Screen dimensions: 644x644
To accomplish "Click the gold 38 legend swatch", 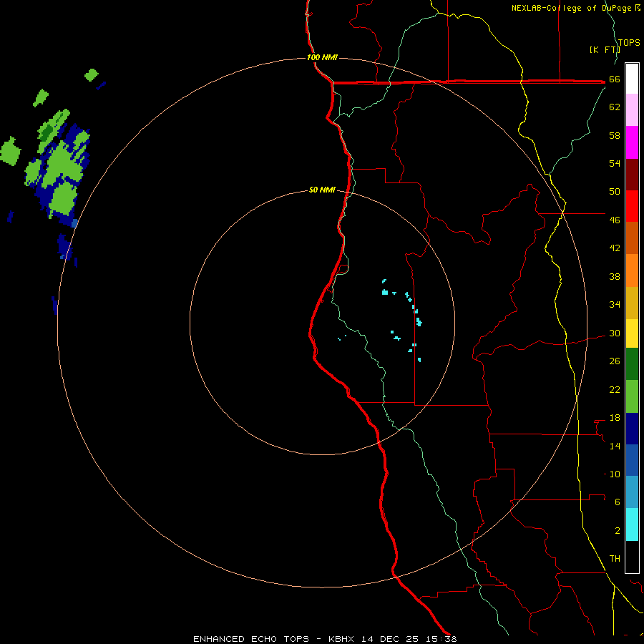I will tap(632, 303).
